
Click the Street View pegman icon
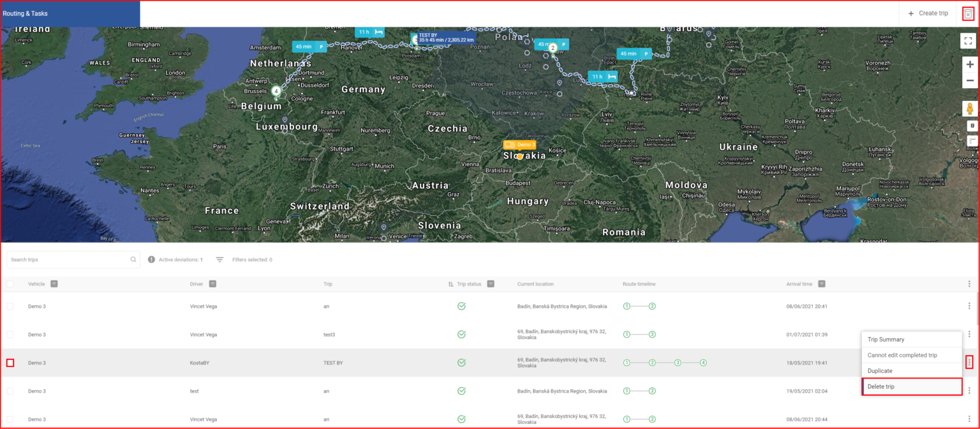click(970, 108)
